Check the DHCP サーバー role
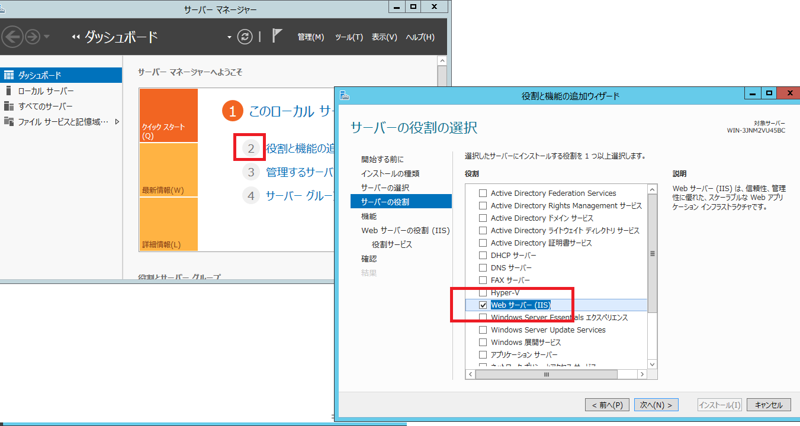This screenshot has width=800, height=426. pyautogui.click(x=484, y=256)
